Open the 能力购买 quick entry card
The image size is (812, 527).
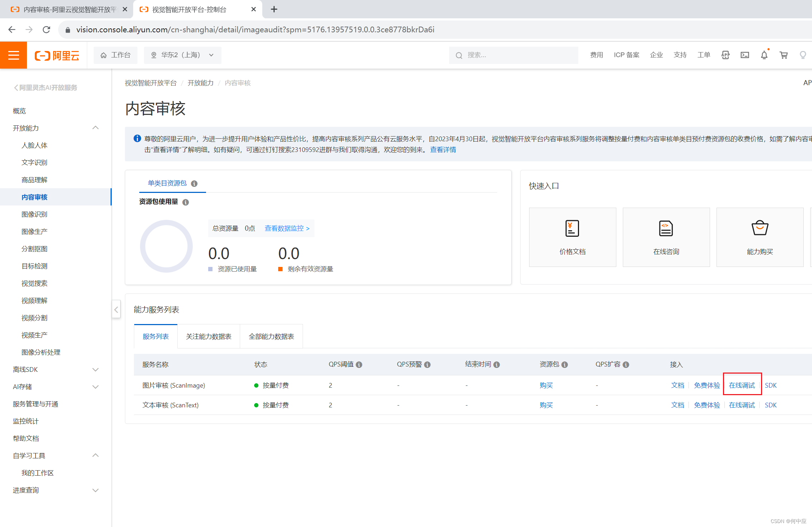click(x=760, y=237)
